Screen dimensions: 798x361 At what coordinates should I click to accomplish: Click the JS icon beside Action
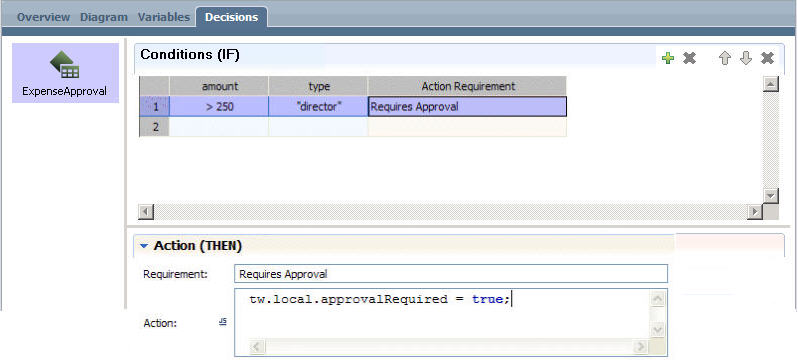pyautogui.click(x=222, y=321)
